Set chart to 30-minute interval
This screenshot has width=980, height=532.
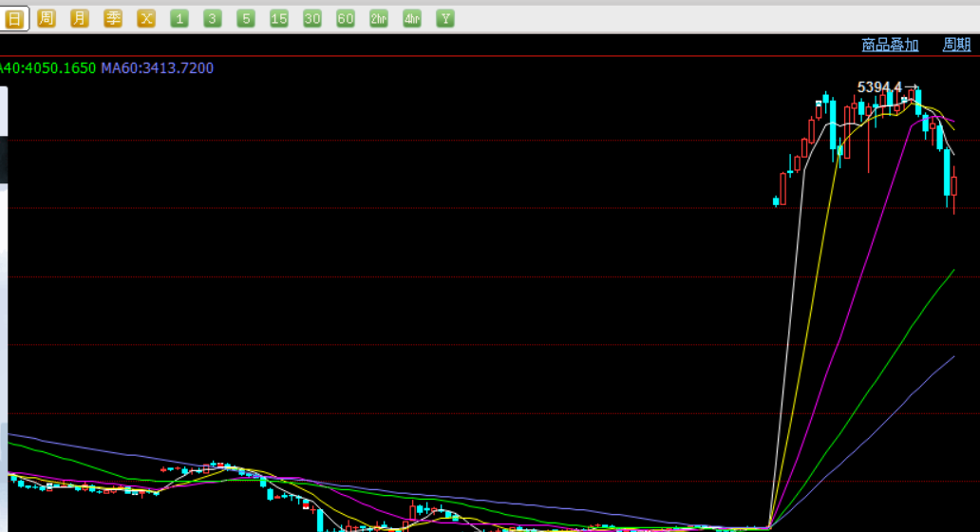coord(312,19)
